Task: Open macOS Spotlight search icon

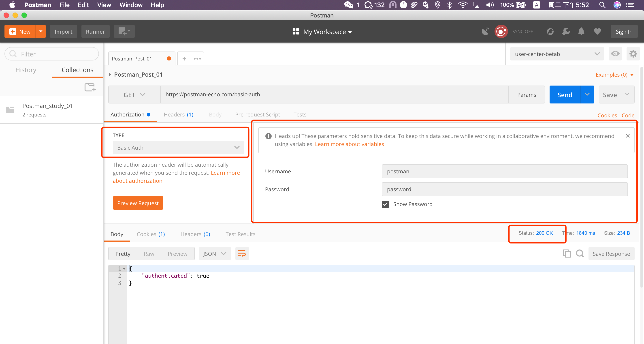Action: [x=602, y=5]
